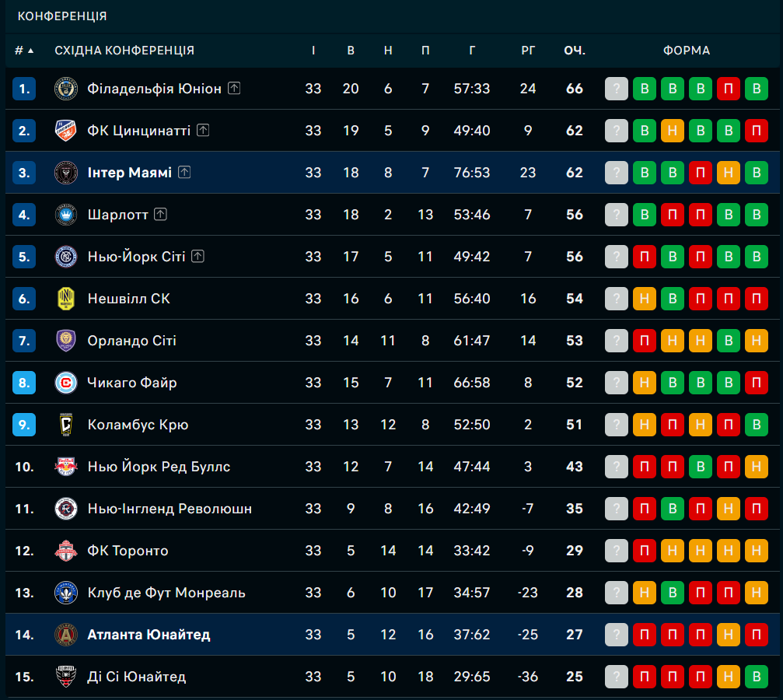This screenshot has width=783, height=700.
Task: Open the Орландо Сіті team link
Action: click(x=132, y=341)
